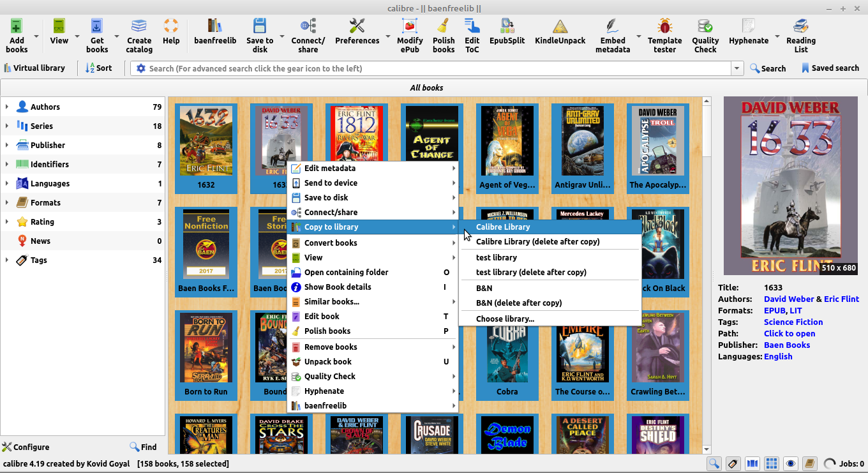Screen dimensions: 868x473
Task: Expand the Tags category
Action: (7, 260)
